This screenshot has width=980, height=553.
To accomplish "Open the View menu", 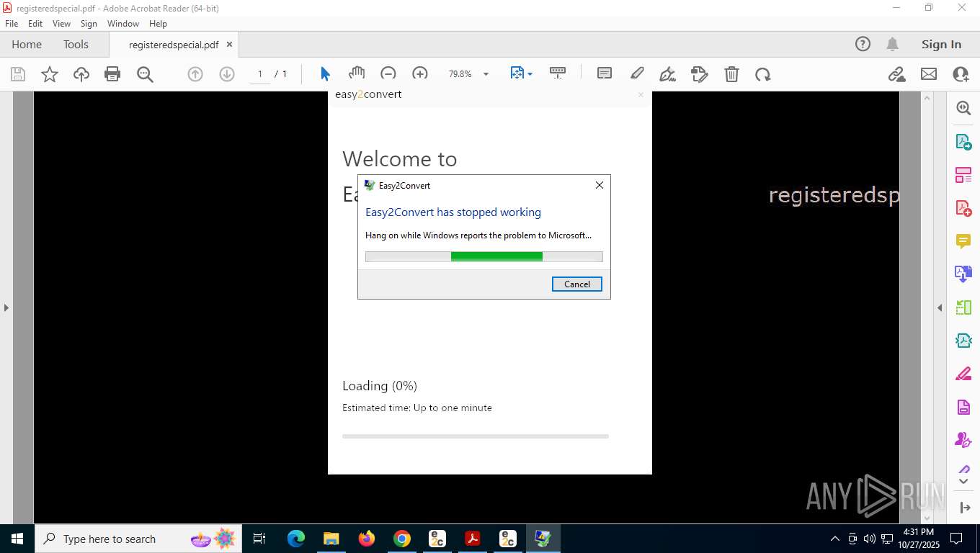I will pyautogui.click(x=62, y=24).
